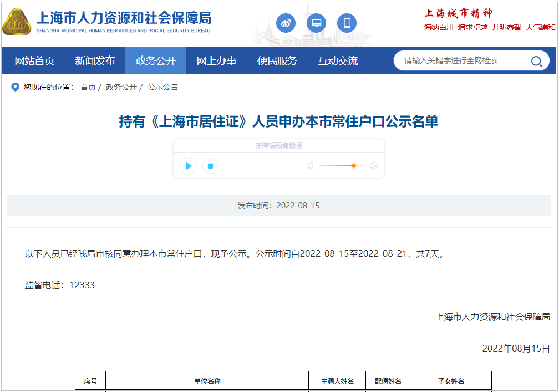This screenshot has height=392, width=559.
Task: Open the 便民服务 navigation item
Action: click(277, 60)
